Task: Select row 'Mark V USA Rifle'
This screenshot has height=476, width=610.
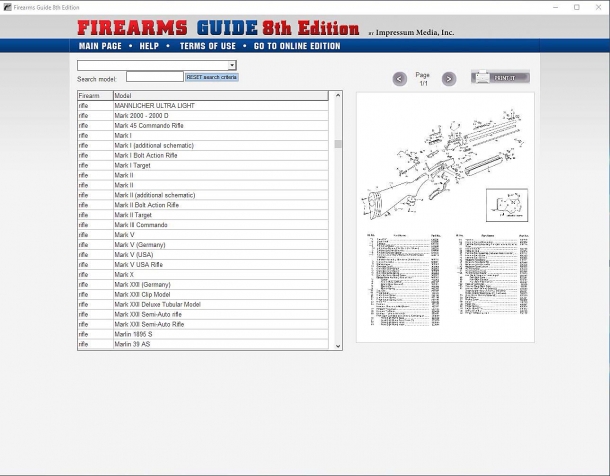Action: tap(203, 264)
